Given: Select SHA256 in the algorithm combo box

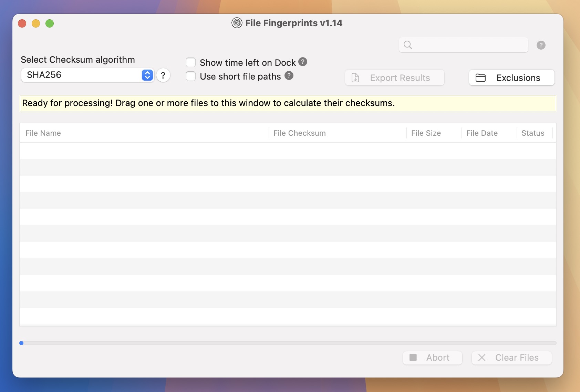Looking at the screenshot, I should (x=83, y=75).
